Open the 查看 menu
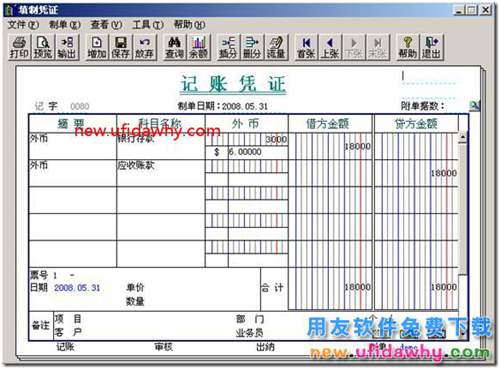This screenshot has width=500, height=369. (x=106, y=25)
